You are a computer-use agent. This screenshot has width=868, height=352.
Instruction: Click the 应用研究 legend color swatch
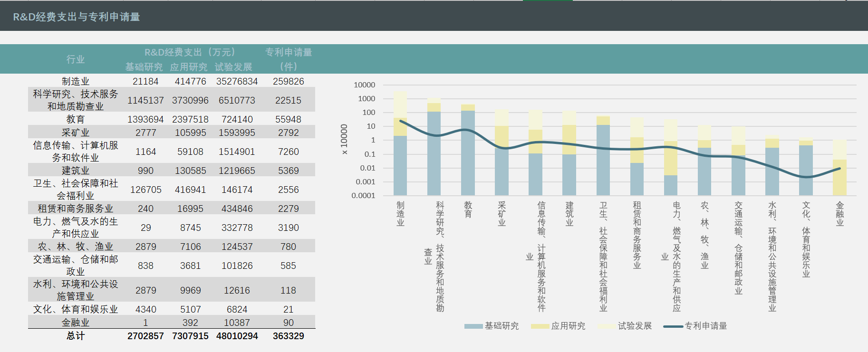pyautogui.click(x=540, y=326)
